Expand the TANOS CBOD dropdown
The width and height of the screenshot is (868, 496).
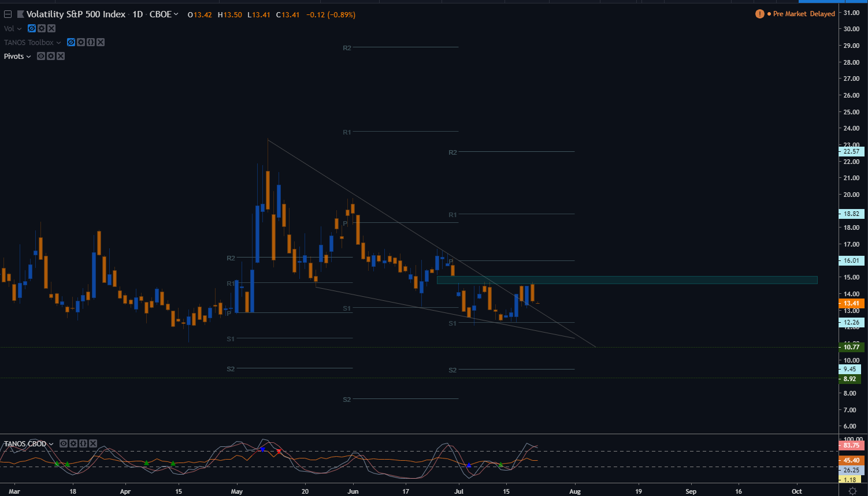[x=51, y=444]
